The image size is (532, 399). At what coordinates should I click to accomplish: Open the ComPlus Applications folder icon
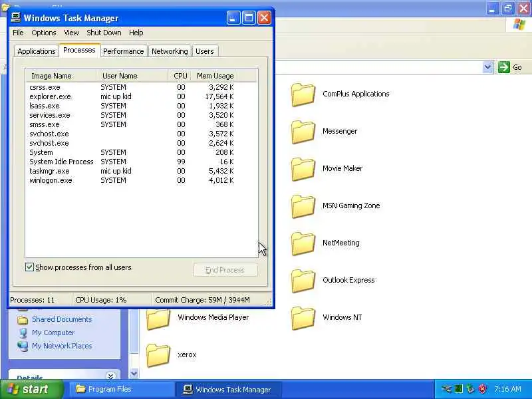(x=303, y=94)
